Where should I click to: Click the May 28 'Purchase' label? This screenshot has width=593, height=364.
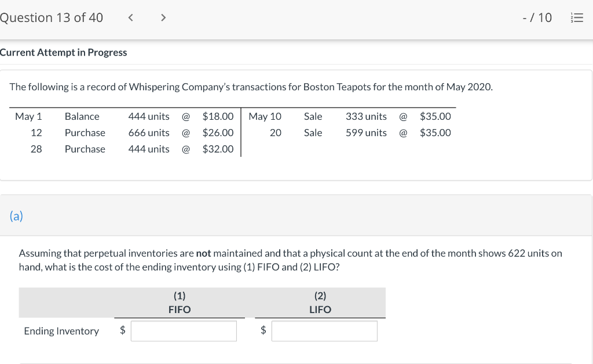coord(85,149)
